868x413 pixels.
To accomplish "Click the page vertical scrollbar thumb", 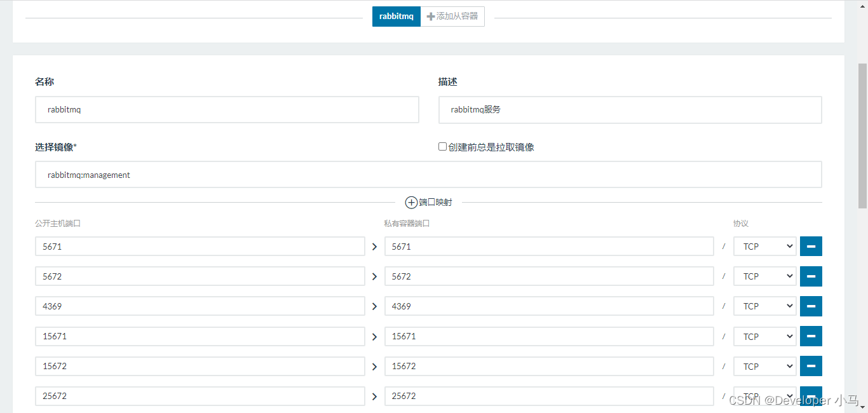I will pos(862,136).
